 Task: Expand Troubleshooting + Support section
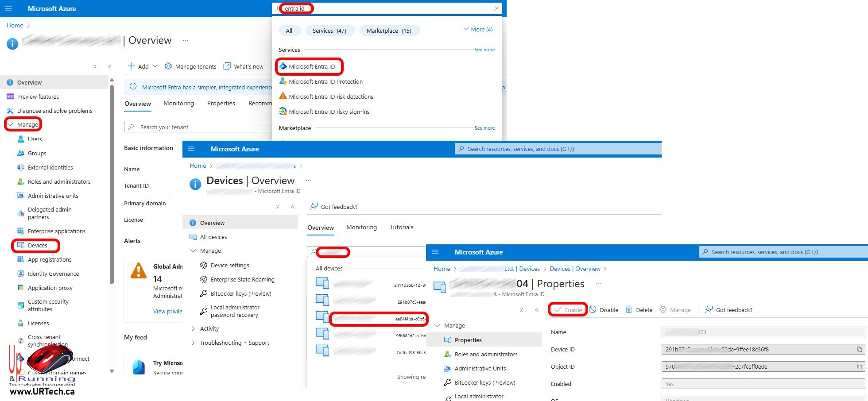pyautogui.click(x=234, y=343)
